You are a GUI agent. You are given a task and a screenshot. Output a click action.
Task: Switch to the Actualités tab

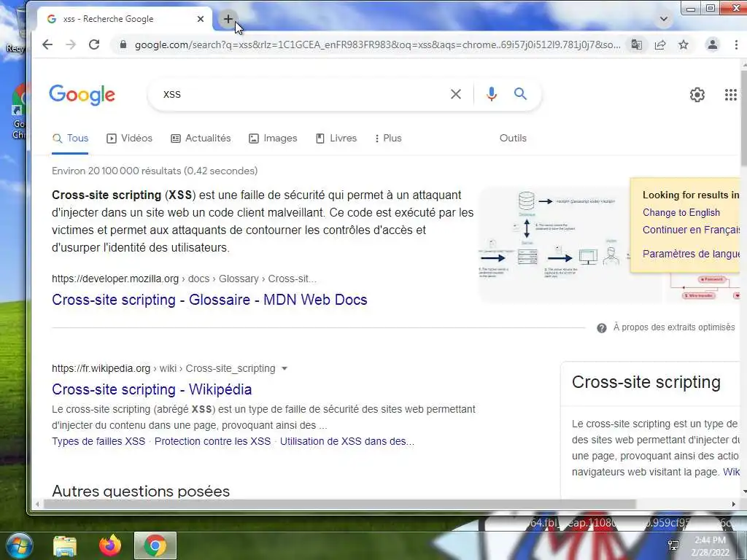201,138
